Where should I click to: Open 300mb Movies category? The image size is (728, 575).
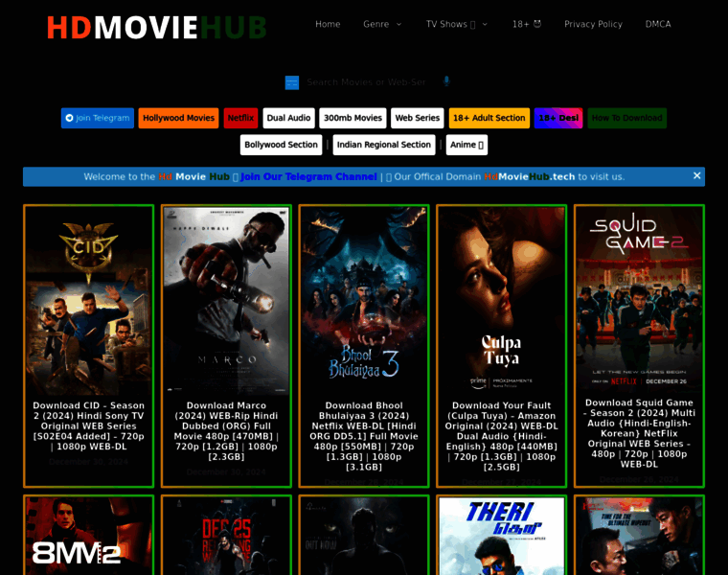(353, 118)
